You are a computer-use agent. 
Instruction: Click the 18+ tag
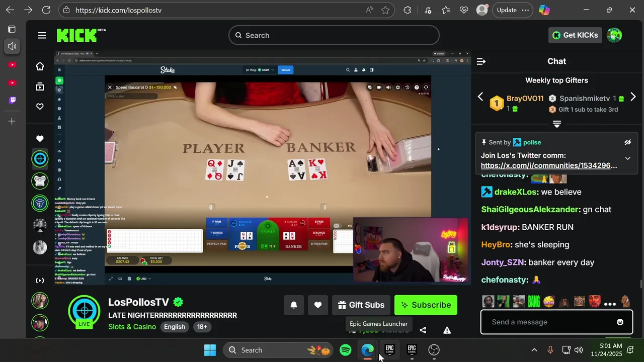(x=202, y=327)
